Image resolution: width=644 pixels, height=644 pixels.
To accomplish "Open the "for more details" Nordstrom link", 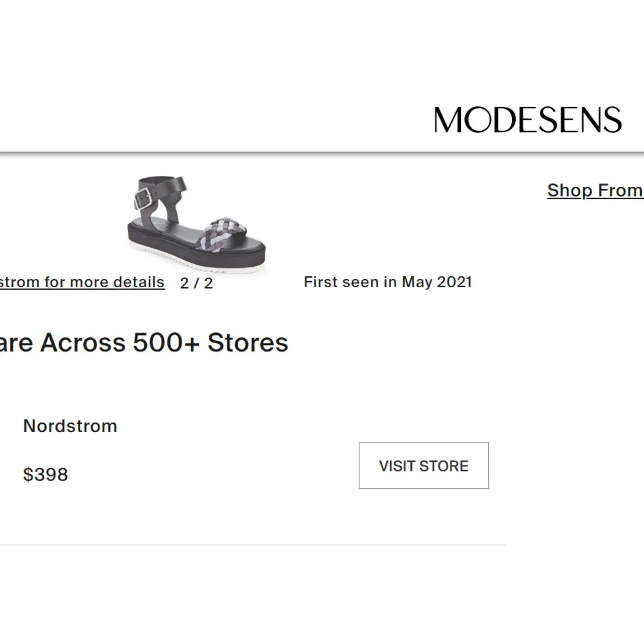I will 82,281.
